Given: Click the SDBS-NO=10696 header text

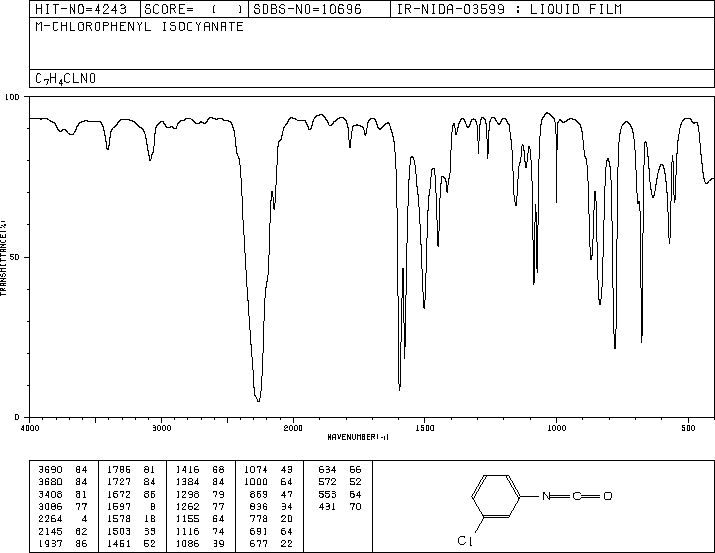Looking at the screenshot, I should pyautogui.click(x=307, y=9).
